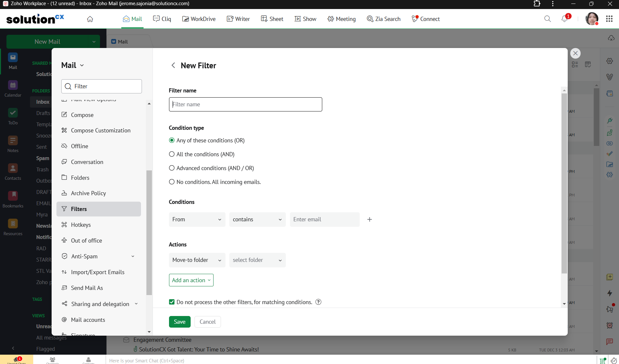Open the notifications bell icon
The height and width of the screenshot is (364, 619).
coord(564,19)
